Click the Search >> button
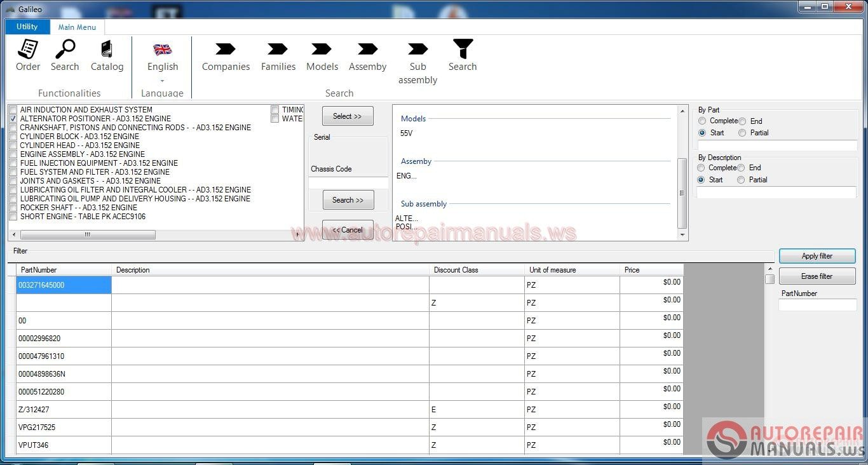 click(348, 200)
